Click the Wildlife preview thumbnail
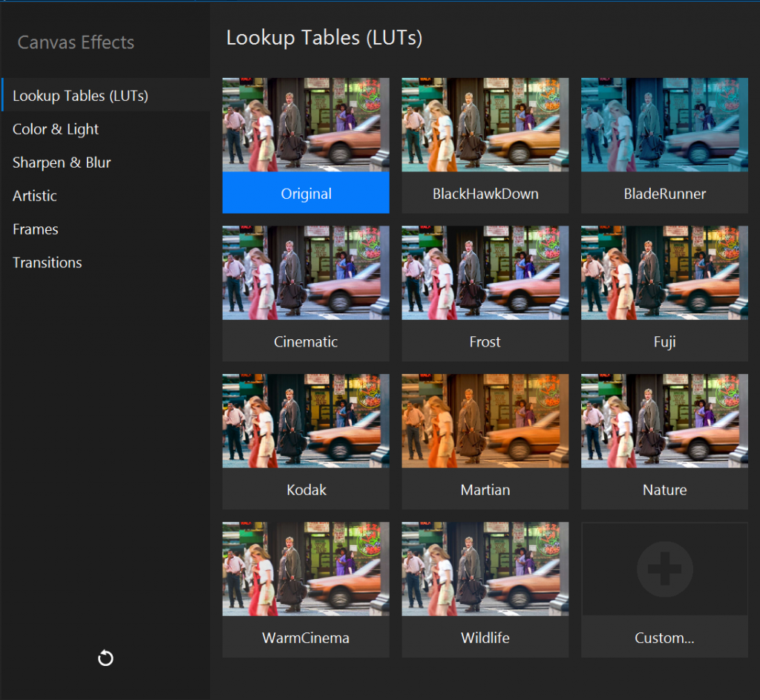 coord(485,569)
